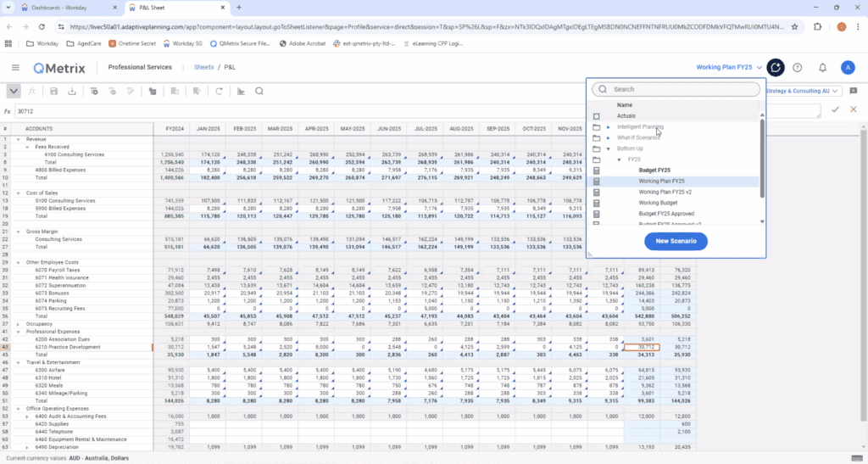Screen dimensions: 868x464
Task: Click the org-structure icon in sheet toolbar
Action: tap(153, 92)
